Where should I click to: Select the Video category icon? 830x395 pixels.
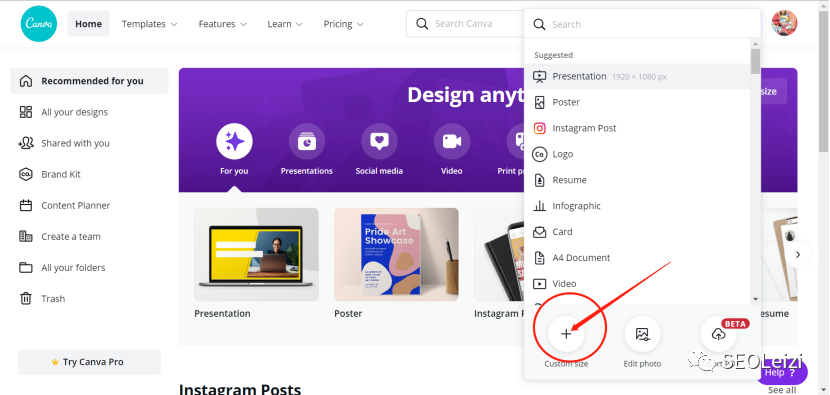452,141
